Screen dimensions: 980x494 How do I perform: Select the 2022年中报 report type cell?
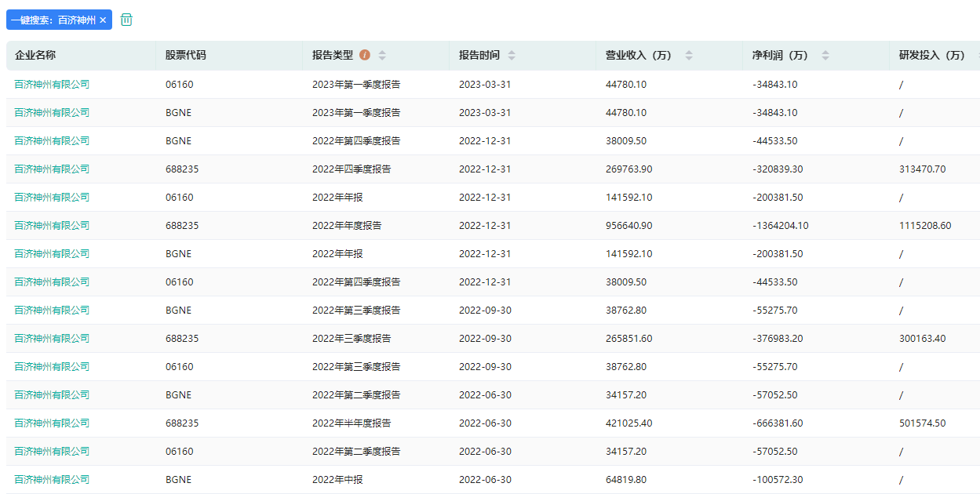click(337, 479)
